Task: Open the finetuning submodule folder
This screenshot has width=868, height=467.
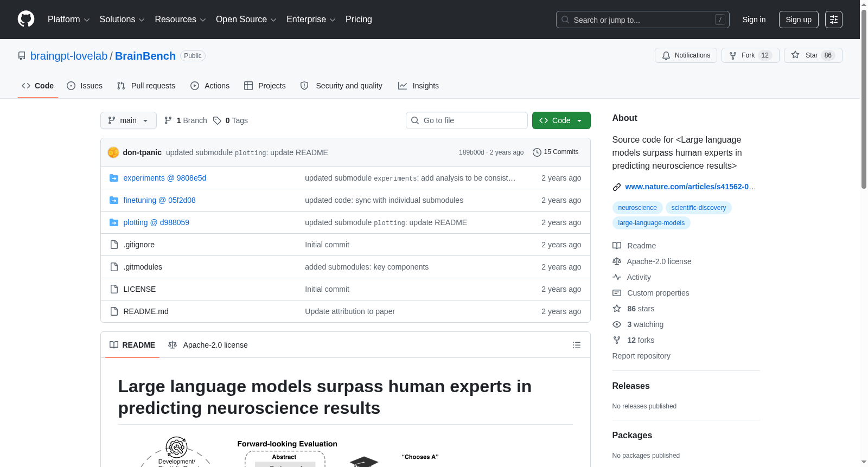Action: coord(159,200)
